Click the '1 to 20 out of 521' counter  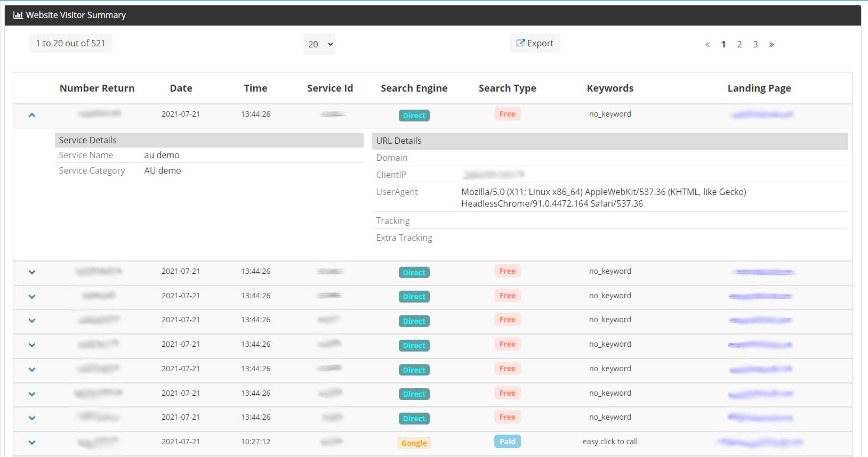pyautogui.click(x=70, y=43)
